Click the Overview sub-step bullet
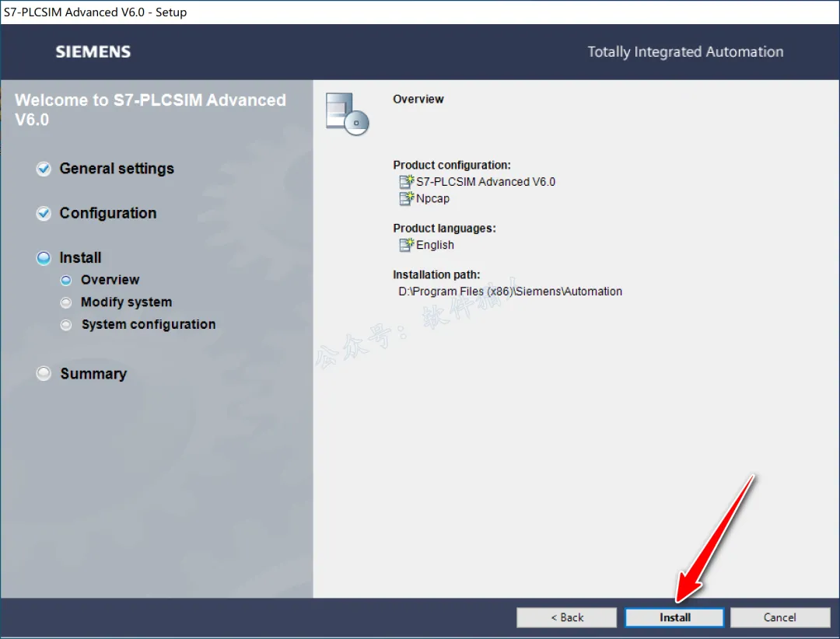The image size is (840, 639). click(66, 280)
